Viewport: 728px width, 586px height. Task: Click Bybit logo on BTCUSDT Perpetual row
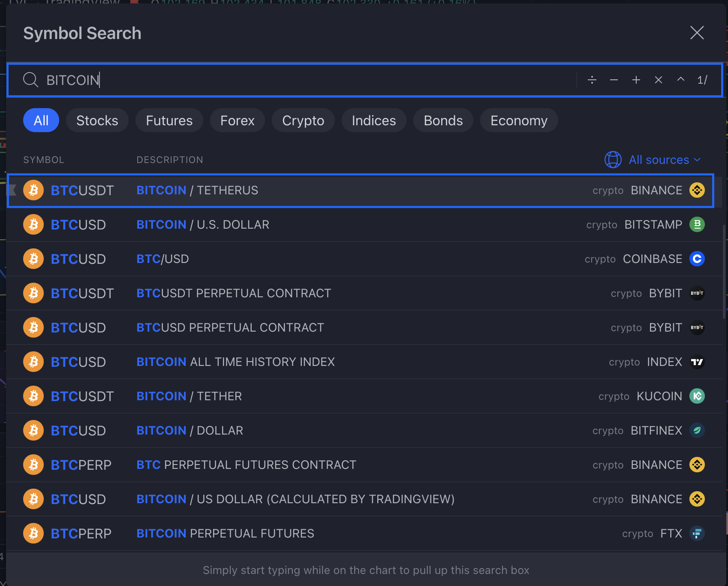pos(697,293)
